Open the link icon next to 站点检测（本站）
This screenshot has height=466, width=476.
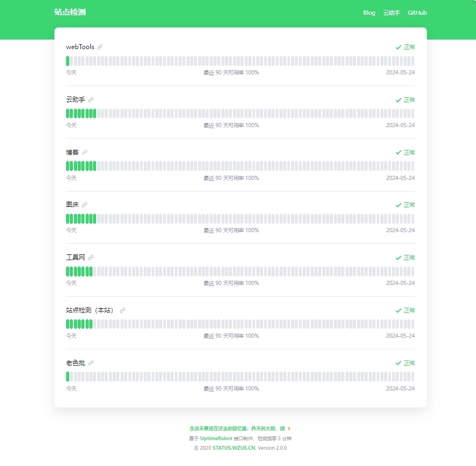click(123, 310)
